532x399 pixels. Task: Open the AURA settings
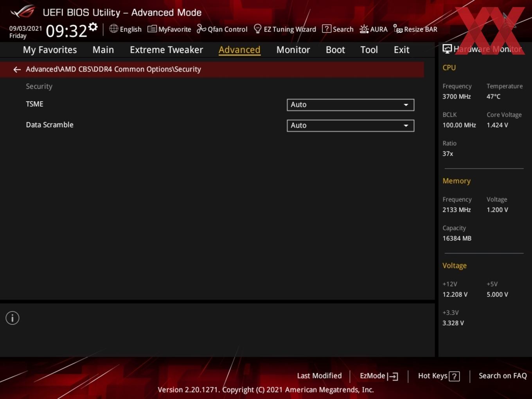(x=374, y=29)
